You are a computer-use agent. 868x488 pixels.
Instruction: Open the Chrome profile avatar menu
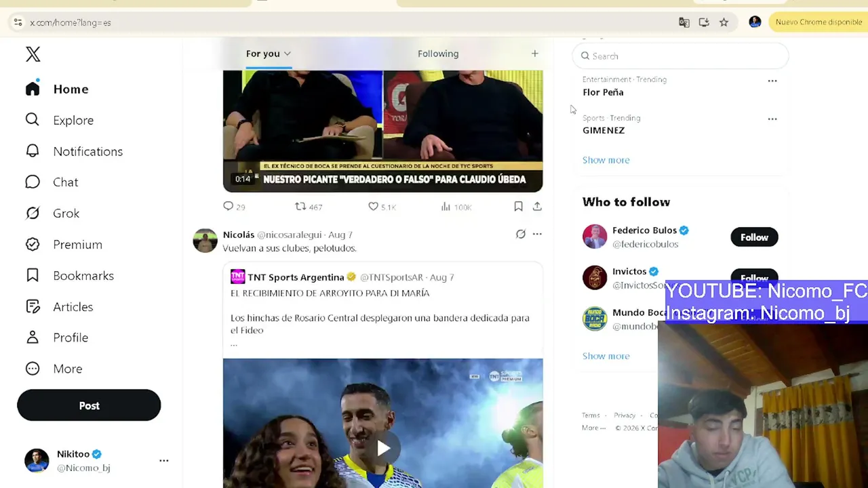tap(755, 22)
